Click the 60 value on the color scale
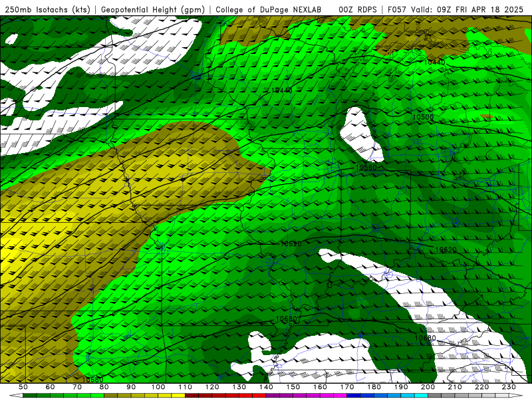This screenshot has height=399, width=532. (50, 387)
